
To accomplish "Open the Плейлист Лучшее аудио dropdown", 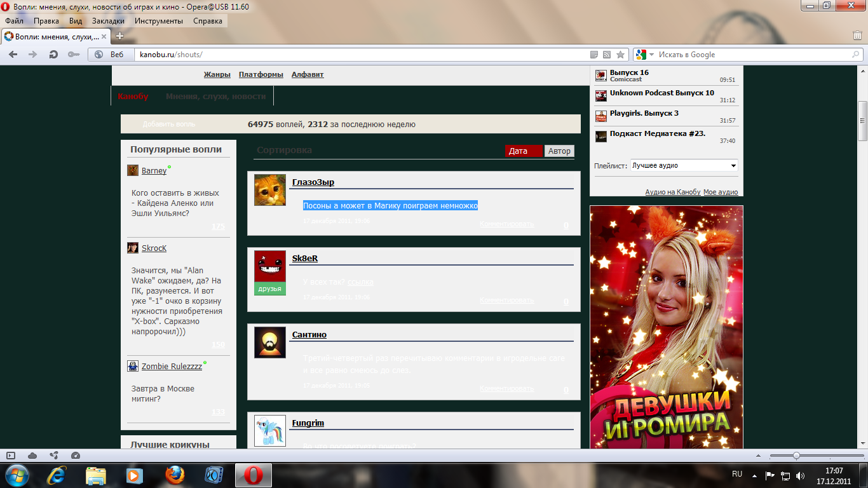I will 684,166.
